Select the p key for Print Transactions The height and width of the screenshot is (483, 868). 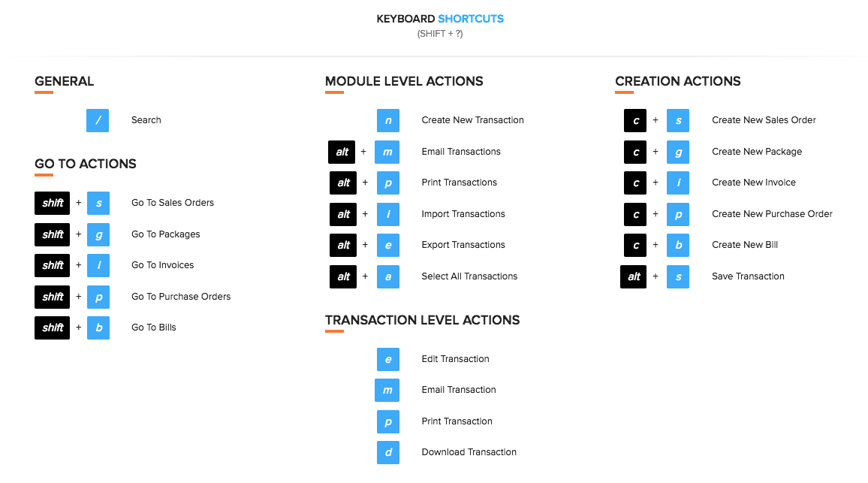388,183
